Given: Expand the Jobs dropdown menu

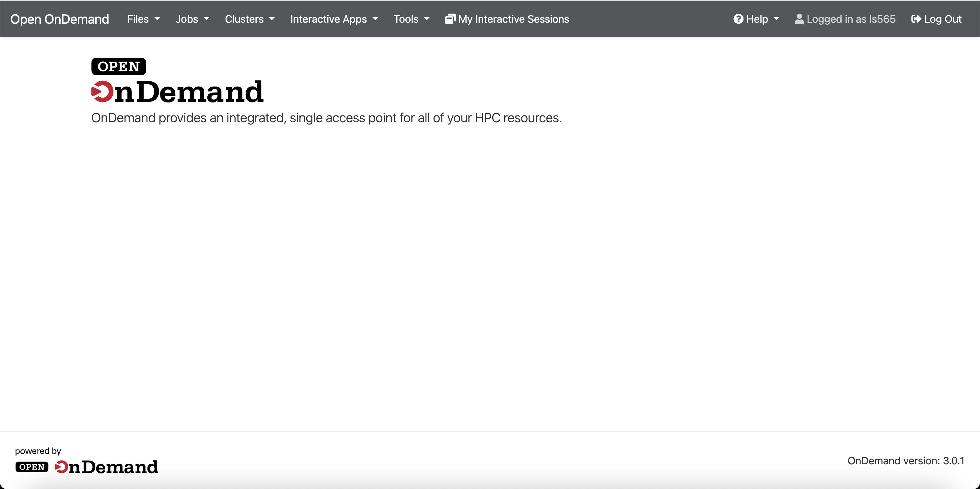Looking at the screenshot, I should pyautogui.click(x=192, y=19).
